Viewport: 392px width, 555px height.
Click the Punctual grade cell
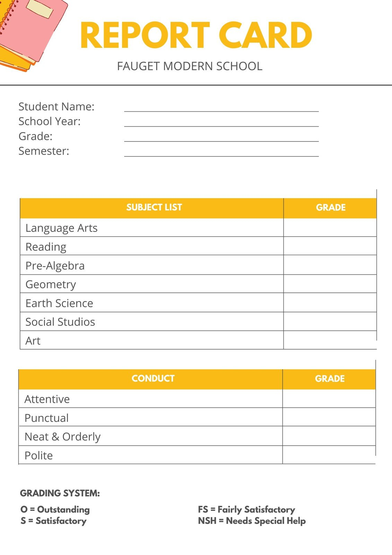[329, 417]
